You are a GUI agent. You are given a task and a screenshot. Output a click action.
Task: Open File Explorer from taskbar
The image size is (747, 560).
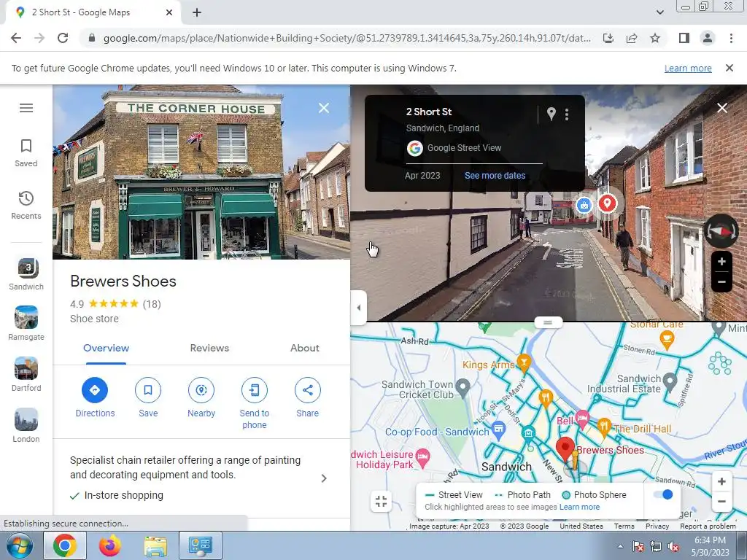[155, 545]
